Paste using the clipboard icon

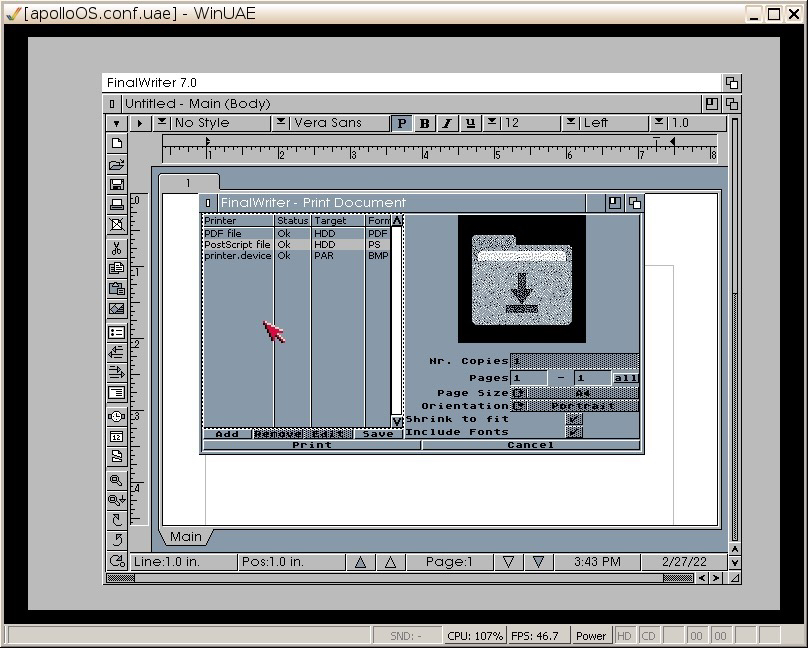tap(117, 288)
